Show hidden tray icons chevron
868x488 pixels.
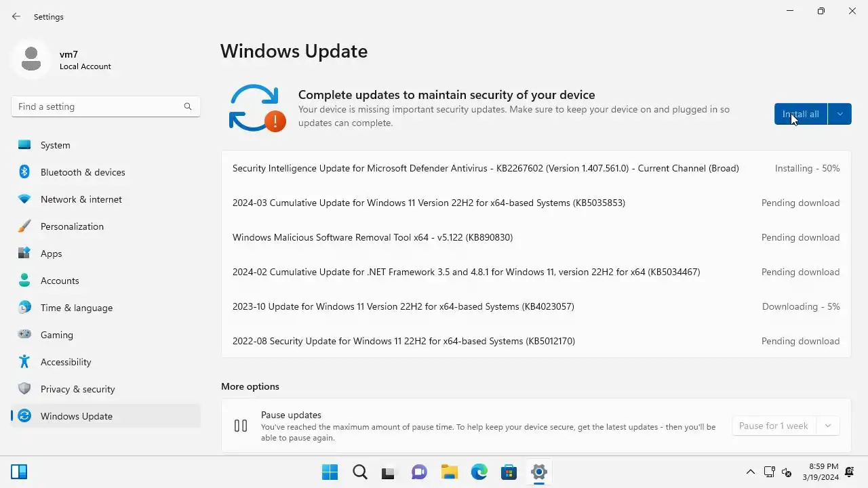tap(751, 472)
